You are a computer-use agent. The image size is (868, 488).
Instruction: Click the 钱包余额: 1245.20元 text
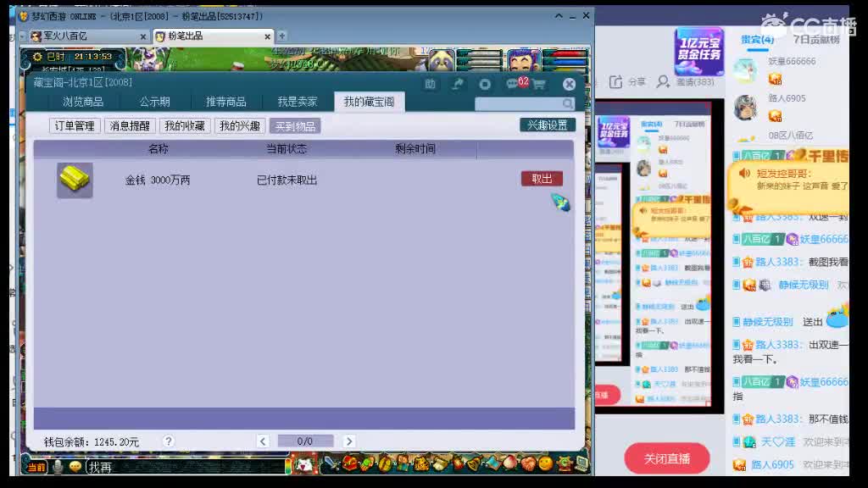(x=92, y=442)
